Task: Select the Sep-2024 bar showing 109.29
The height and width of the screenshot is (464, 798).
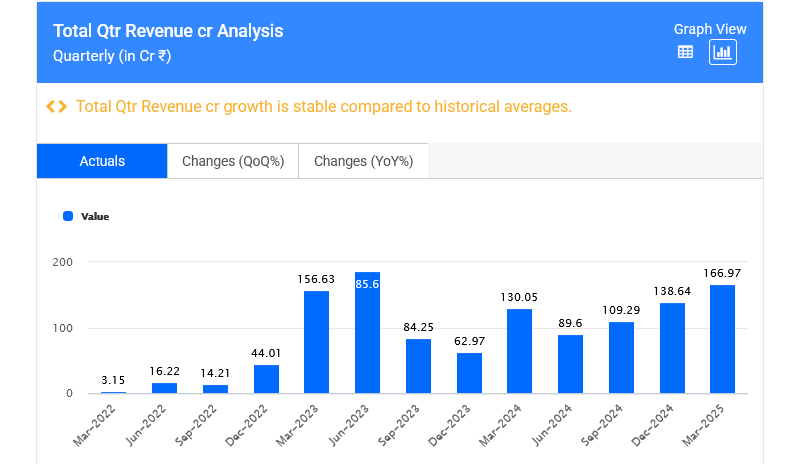Action: click(621, 357)
